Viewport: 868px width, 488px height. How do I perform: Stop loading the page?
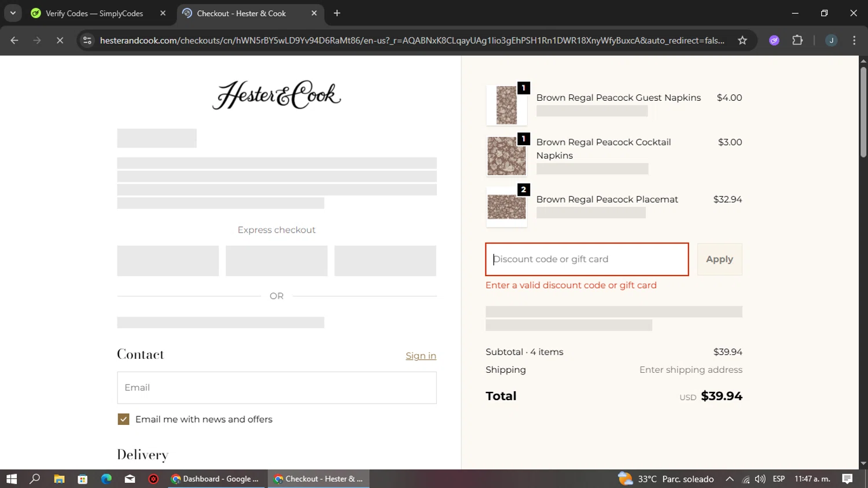60,41
